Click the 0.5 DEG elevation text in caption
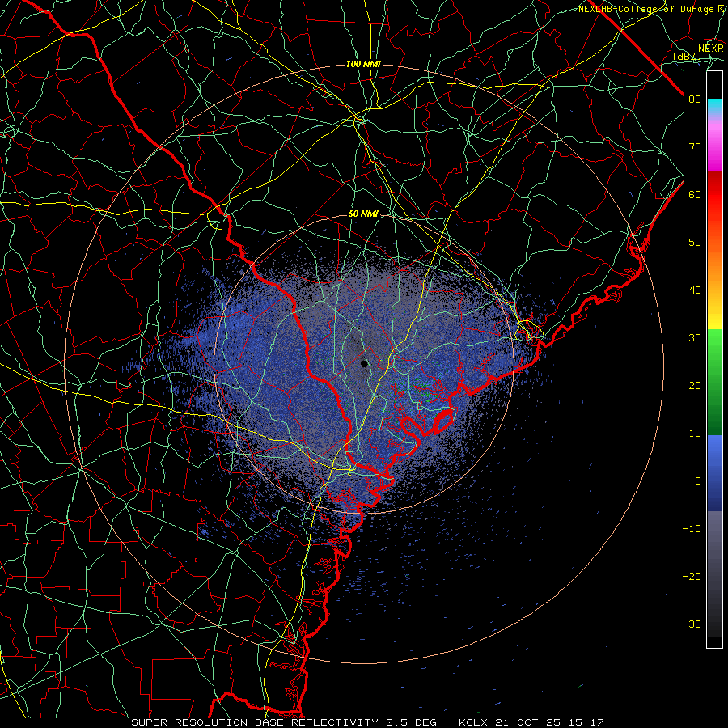Screen dimensions: 728x728 pos(411,722)
